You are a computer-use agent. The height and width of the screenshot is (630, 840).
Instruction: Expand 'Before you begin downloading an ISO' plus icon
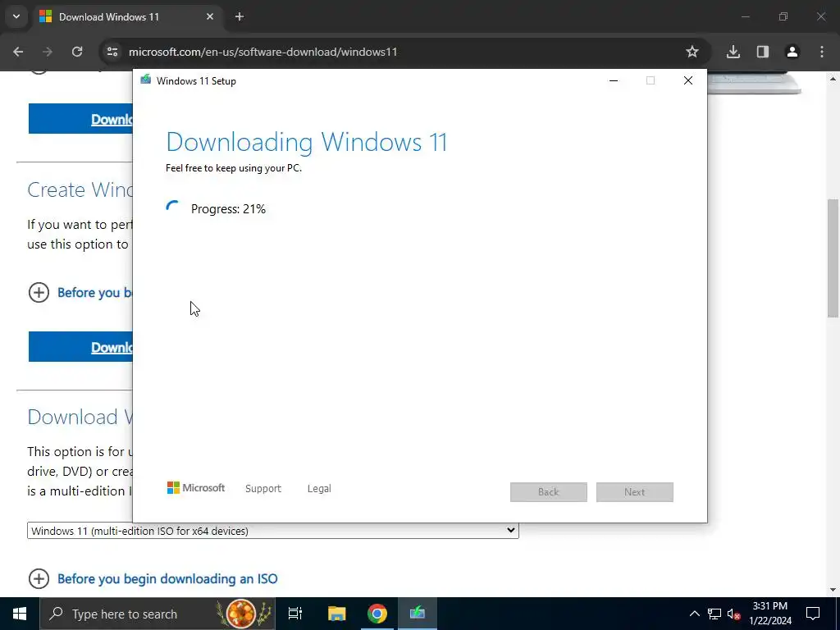point(39,578)
